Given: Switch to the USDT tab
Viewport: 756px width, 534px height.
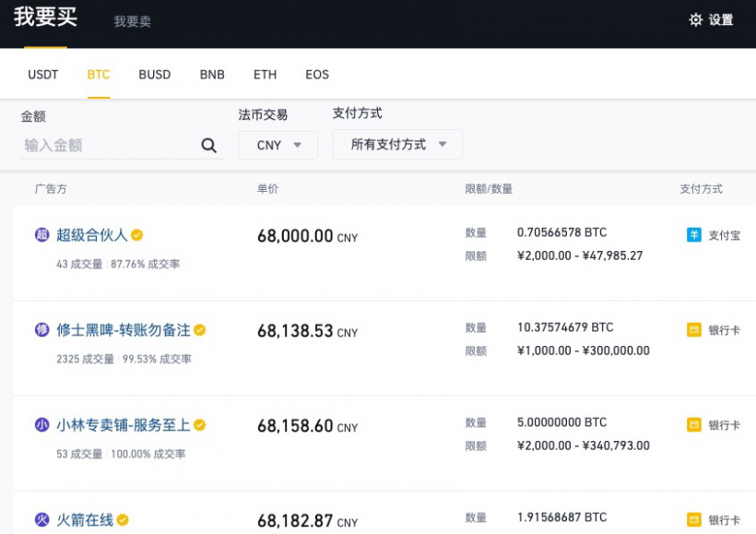Looking at the screenshot, I should point(42,75).
